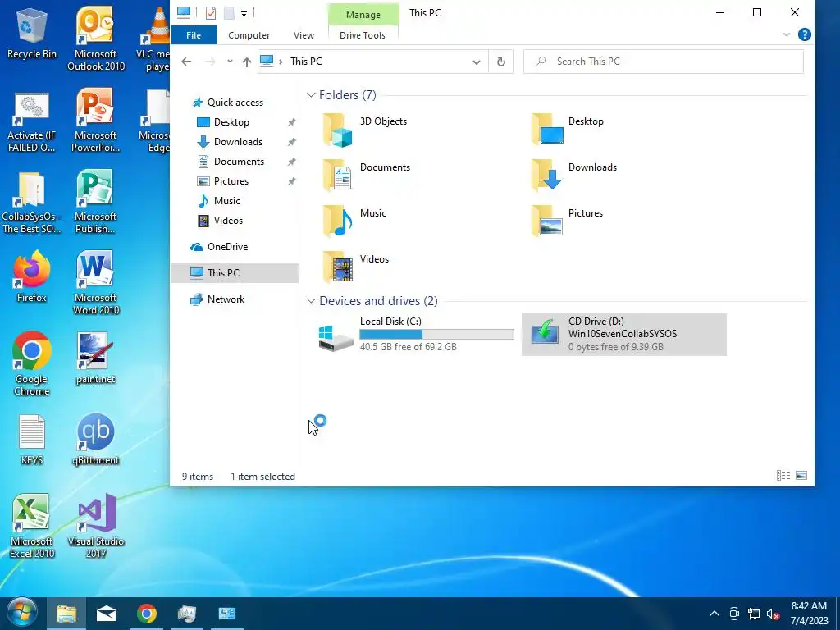Click the Search This PC field
840x630 pixels.
663,62
